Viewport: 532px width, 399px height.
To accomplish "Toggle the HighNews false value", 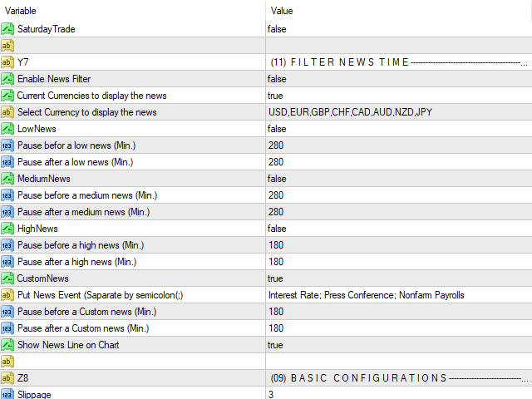I will 399,229.
